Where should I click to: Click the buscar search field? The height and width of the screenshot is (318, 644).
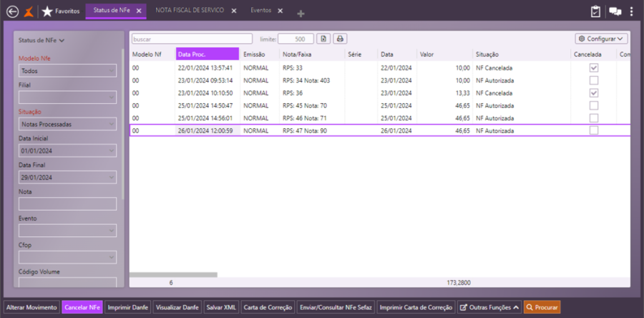click(192, 39)
